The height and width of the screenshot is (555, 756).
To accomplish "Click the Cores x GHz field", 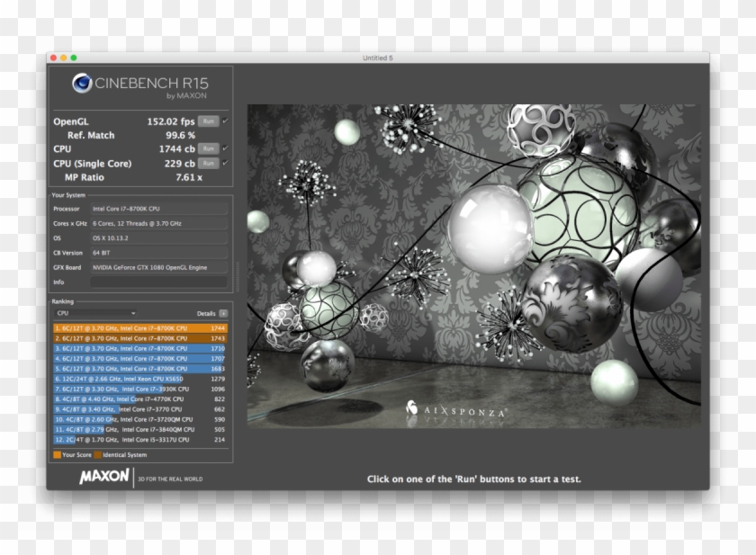I will (x=158, y=224).
